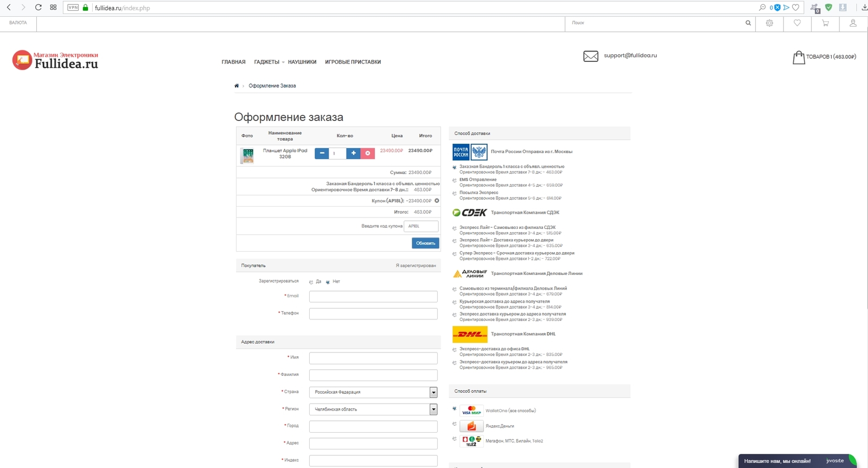868x468 pixels.
Task: Choose EMS Отправление delivery option
Action: [x=455, y=181]
